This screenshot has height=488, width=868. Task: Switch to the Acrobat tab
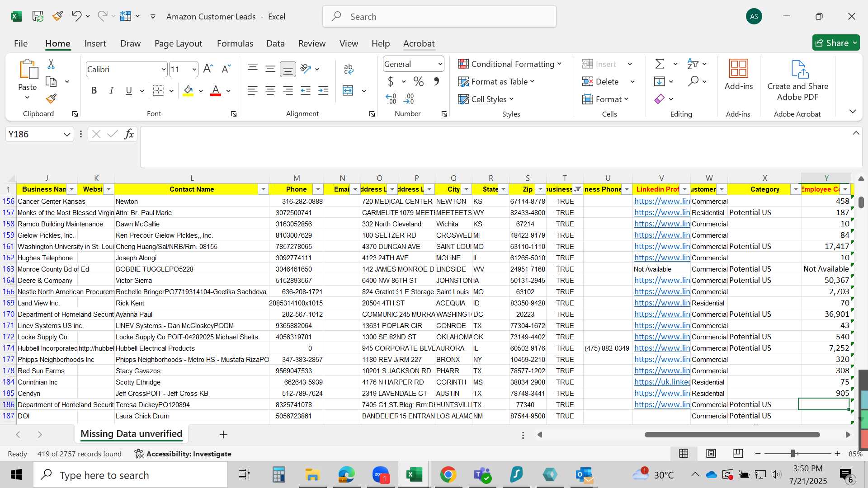click(419, 43)
